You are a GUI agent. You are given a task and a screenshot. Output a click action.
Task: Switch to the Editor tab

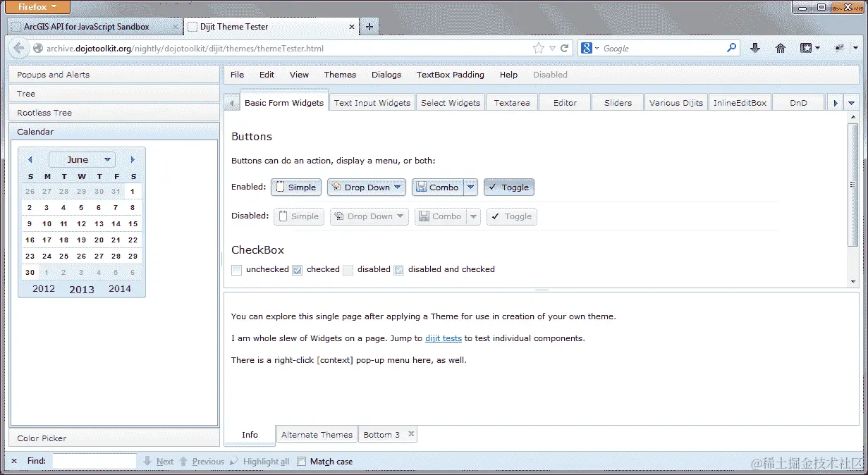565,103
